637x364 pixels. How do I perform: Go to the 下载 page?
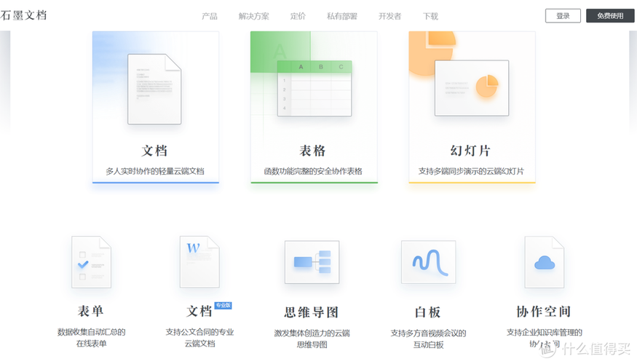point(430,16)
